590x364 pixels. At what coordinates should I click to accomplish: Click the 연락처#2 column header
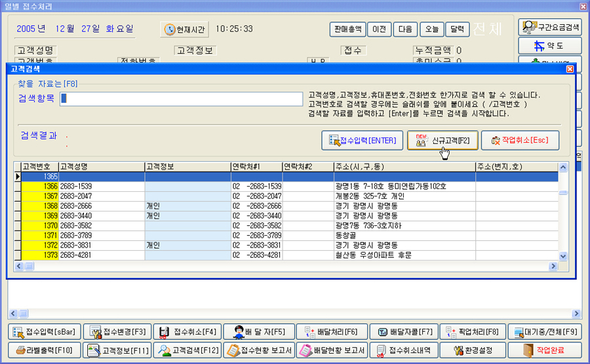pyautogui.click(x=308, y=167)
